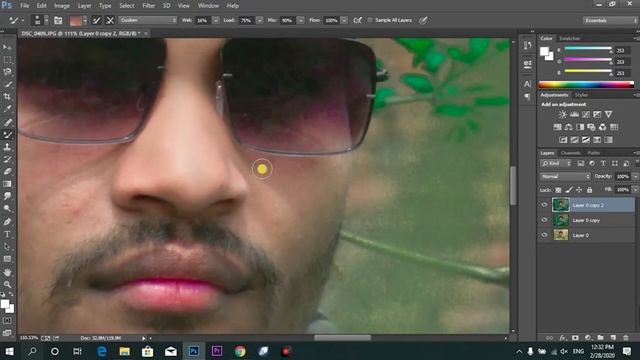Switch to the Swatches tab
This screenshot has height=360, width=640.
click(569, 38)
